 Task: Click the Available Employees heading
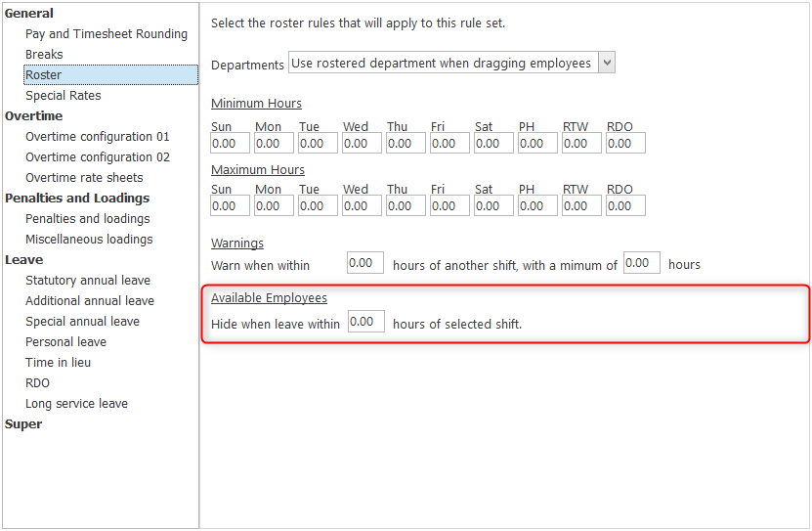(270, 298)
